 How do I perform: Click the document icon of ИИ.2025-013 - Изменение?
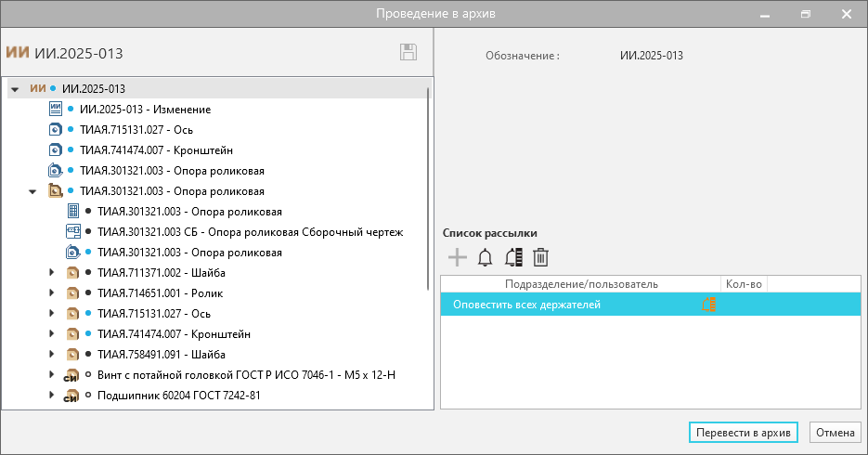click(x=56, y=109)
